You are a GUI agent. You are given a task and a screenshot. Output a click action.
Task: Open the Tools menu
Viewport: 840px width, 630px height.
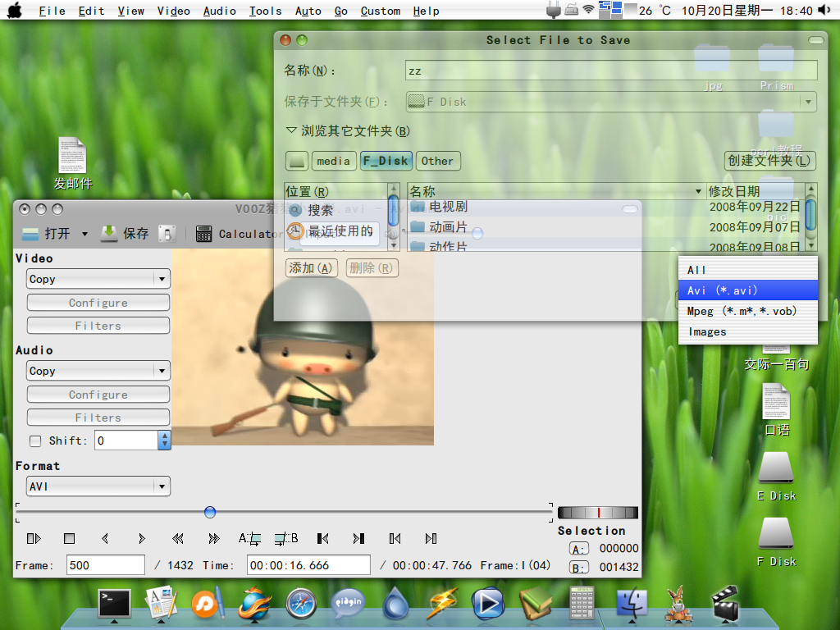point(265,11)
